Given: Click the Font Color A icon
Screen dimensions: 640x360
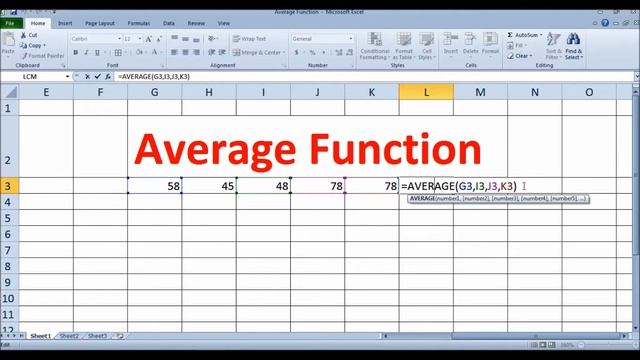Looking at the screenshot, I should coord(154,53).
